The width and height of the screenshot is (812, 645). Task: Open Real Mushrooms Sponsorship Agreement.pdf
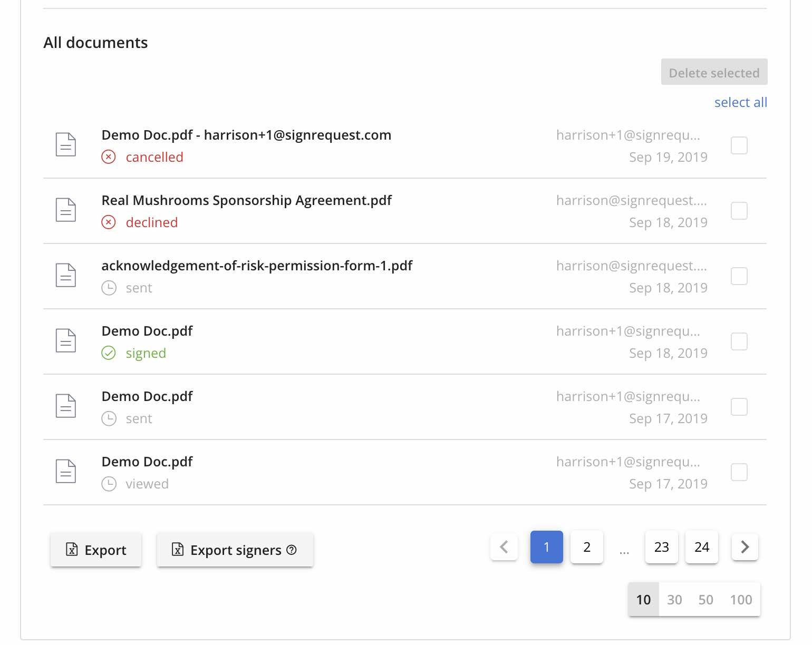coord(247,200)
